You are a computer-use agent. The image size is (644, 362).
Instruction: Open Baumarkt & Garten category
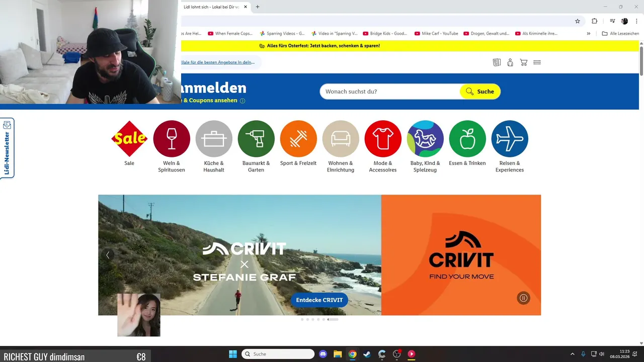[256, 139]
